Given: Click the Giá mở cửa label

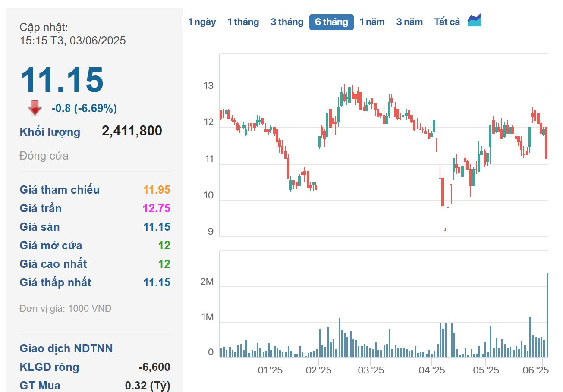Looking at the screenshot, I should pos(51,246).
